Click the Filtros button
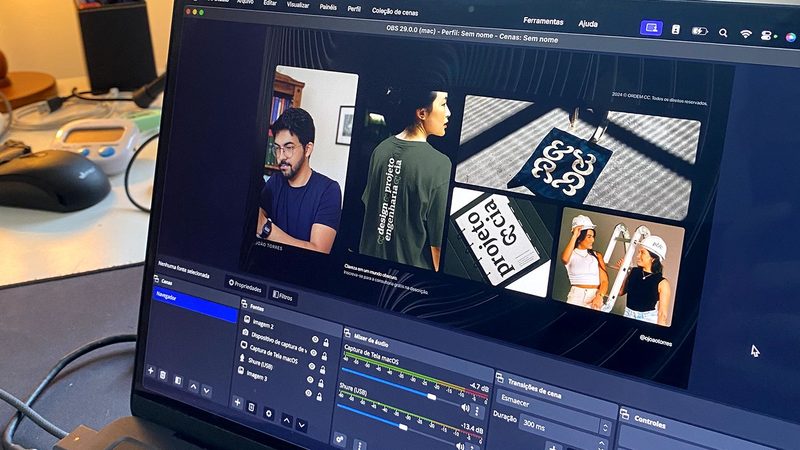Image resolution: width=800 pixels, height=450 pixels. tap(283, 295)
